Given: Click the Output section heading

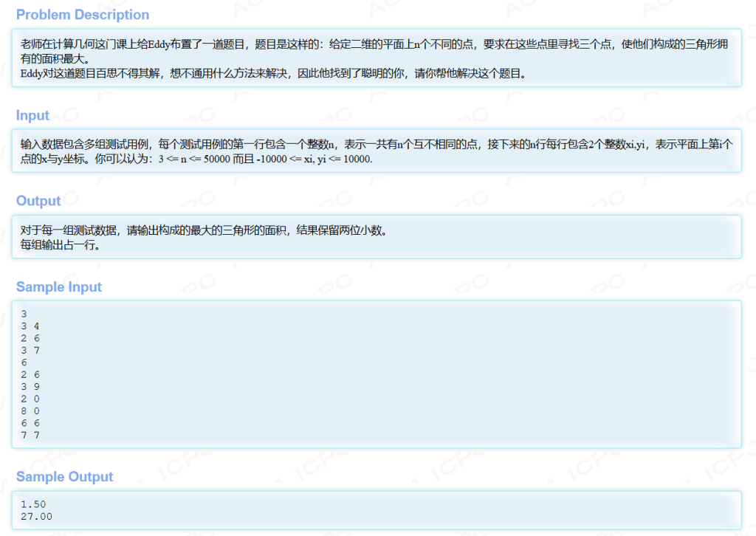Looking at the screenshot, I should tap(38, 201).
